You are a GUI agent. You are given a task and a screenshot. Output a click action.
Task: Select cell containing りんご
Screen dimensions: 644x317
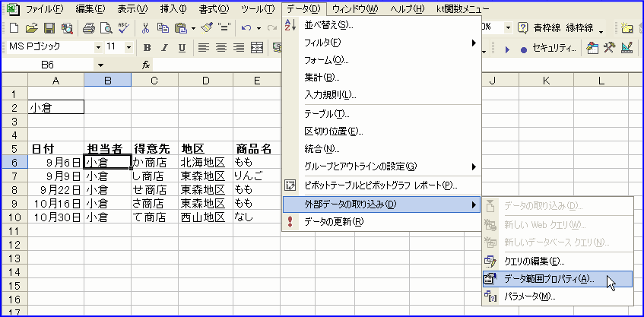pyautogui.click(x=257, y=176)
